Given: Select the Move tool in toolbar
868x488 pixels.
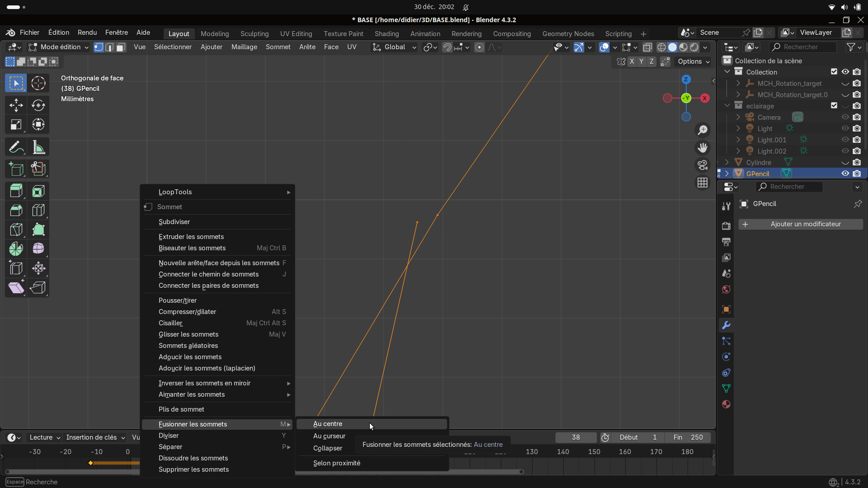Looking at the screenshot, I should coord(16,105).
